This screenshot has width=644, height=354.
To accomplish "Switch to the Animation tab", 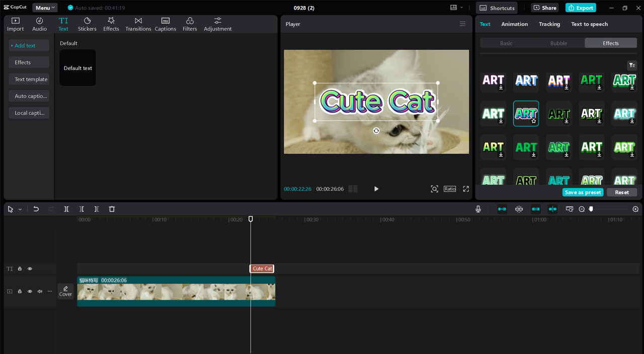I will point(514,24).
